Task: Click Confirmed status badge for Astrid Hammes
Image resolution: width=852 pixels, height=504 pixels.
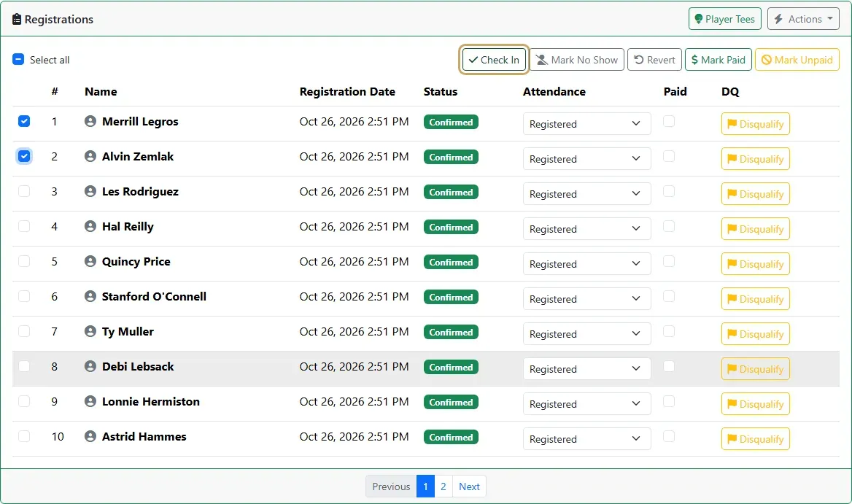Action: (451, 437)
